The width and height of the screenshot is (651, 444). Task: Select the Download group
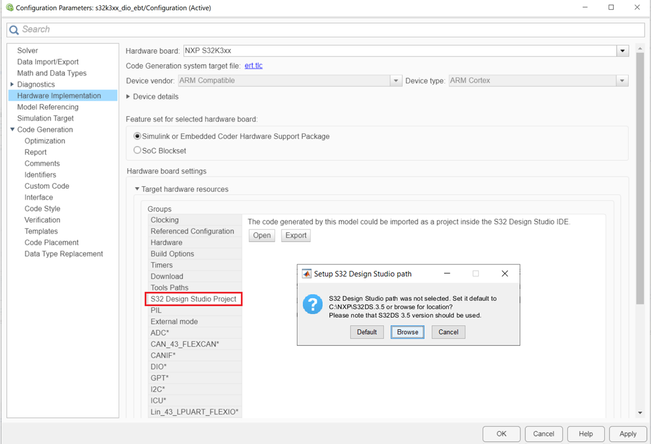pyautogui.click(x=195, y=276)
